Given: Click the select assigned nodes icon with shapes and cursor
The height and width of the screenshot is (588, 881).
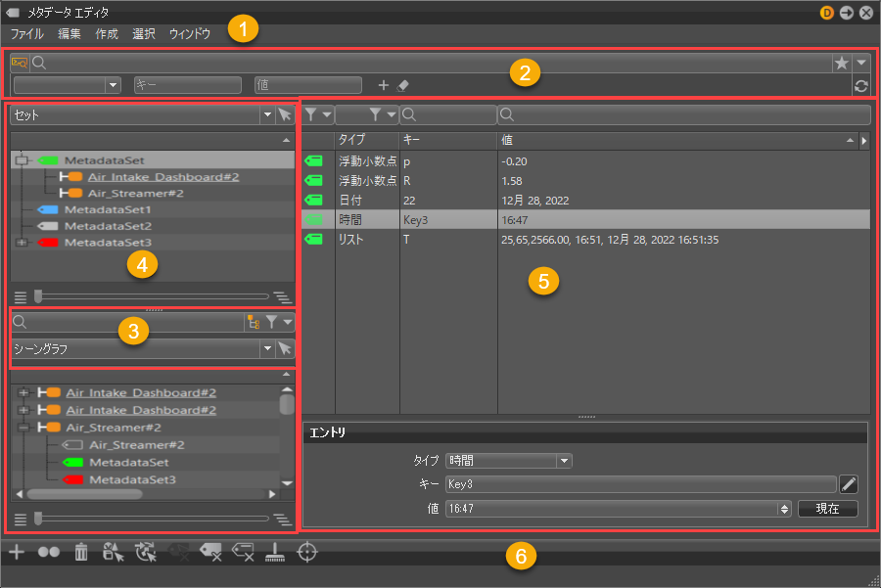Looking at the screenshot, I should click(x=113, y=552).
